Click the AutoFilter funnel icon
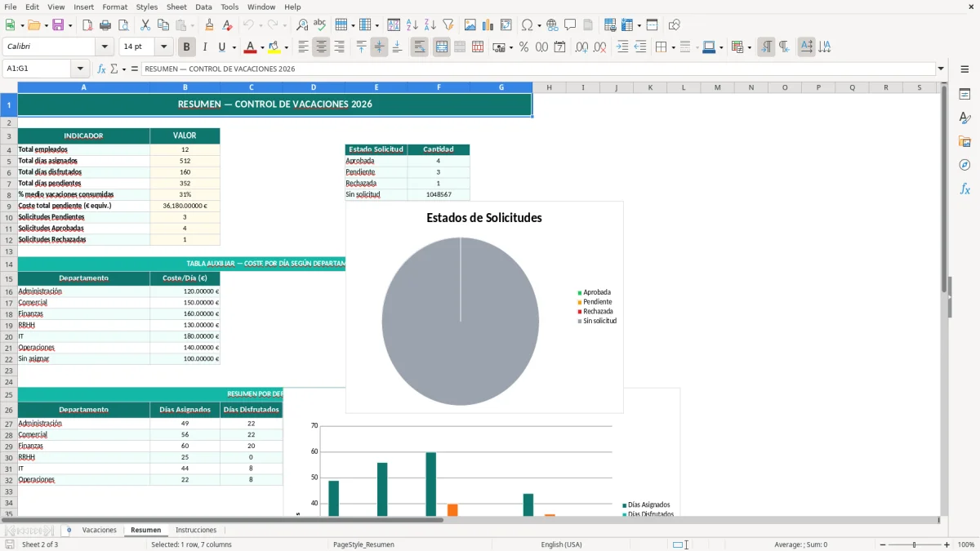980x551 pixels. (x=448, y=25)
